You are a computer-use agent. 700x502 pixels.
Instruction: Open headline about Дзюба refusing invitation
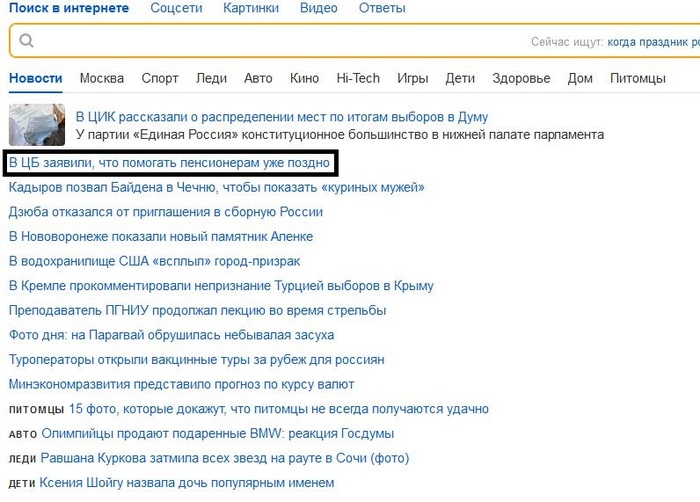pos(166,212)
